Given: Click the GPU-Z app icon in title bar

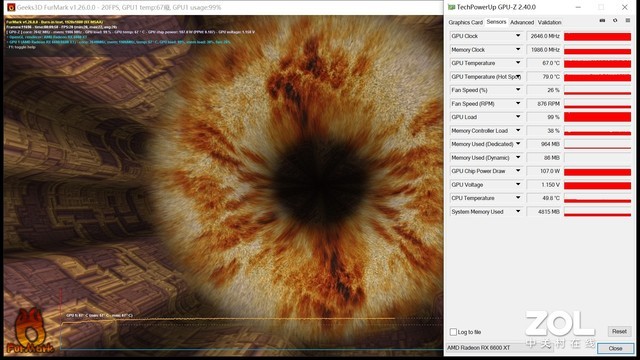Looking at the screenshot, I should pyautogui.click(x=451, y=7).
